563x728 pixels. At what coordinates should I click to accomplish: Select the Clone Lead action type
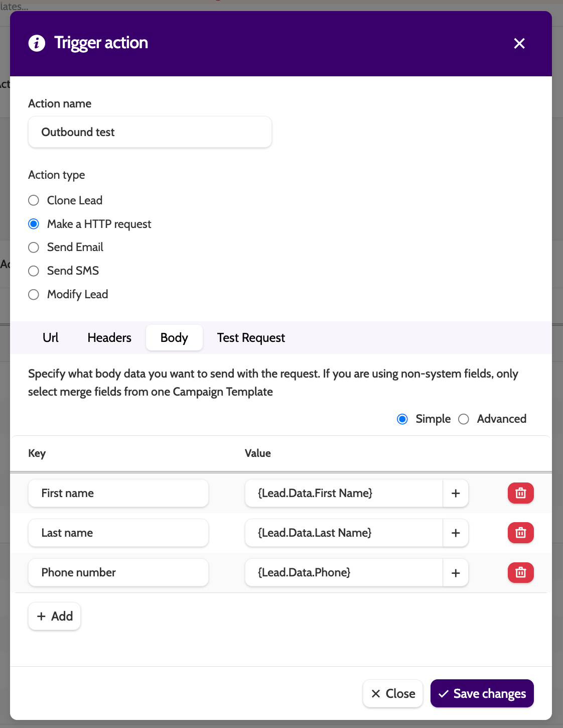[x=34, y=200]
